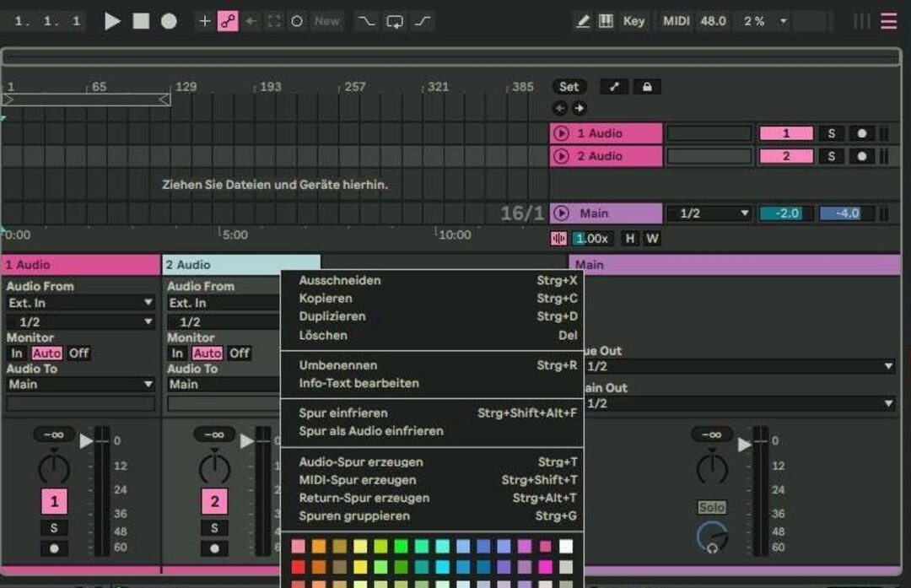
Task: Click the metronome-area oval icon in the toolbar
Action: click(x=296, y=21)
